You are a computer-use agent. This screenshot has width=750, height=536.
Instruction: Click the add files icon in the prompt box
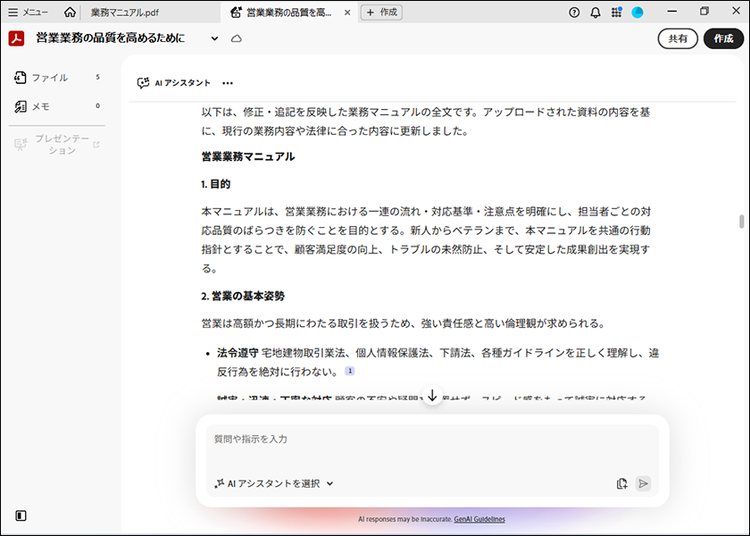(622, 483)
